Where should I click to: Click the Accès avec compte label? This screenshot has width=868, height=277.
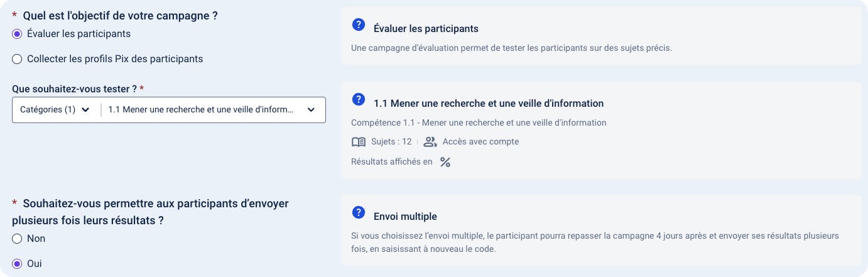coord(480,142)
